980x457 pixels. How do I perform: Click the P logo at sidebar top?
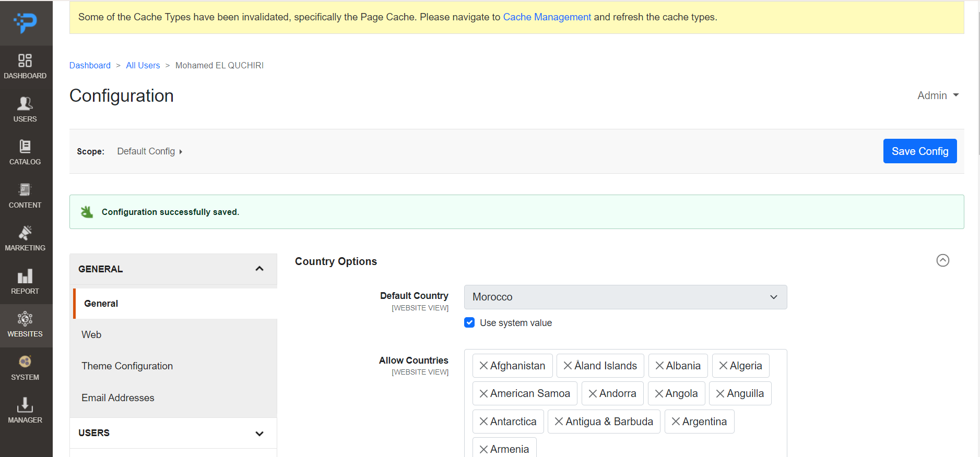[x=26, y=22]
